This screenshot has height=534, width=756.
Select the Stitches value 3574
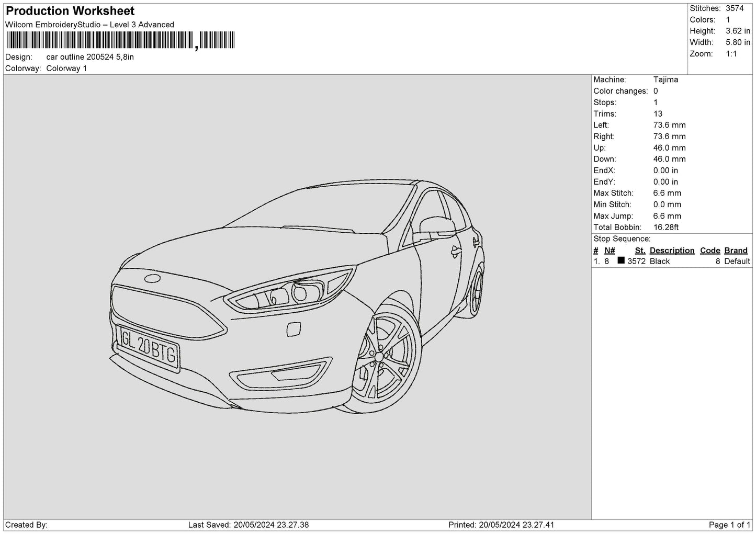click(x=735, y=8)
